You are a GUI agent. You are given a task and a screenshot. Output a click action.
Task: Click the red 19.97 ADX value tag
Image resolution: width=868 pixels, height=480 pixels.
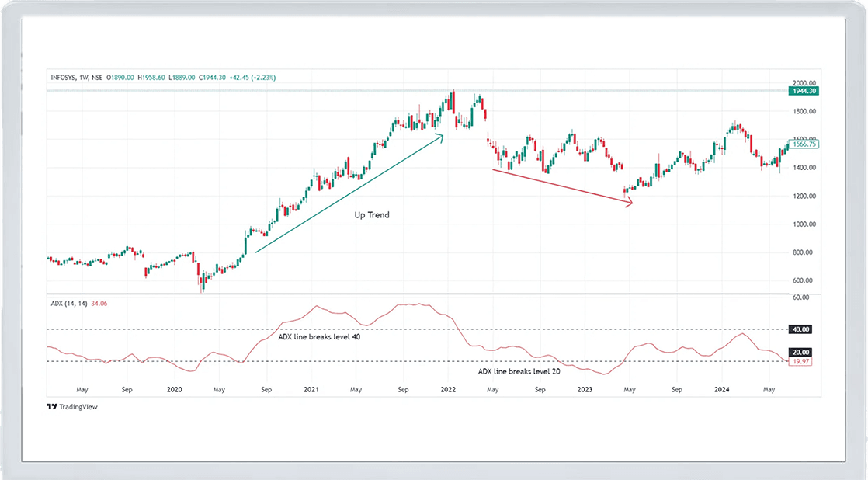[802, 361]
